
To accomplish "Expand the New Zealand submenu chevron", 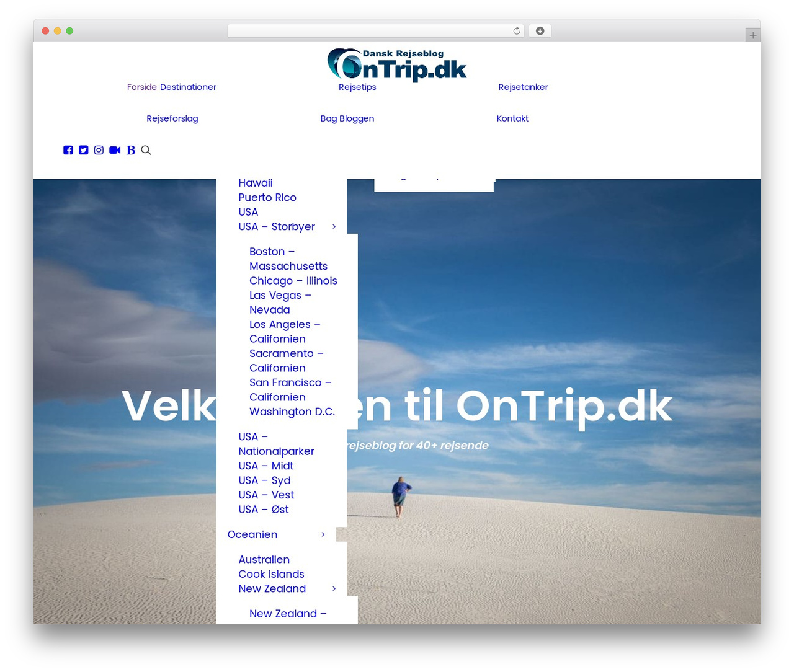I will coord(334,589).
